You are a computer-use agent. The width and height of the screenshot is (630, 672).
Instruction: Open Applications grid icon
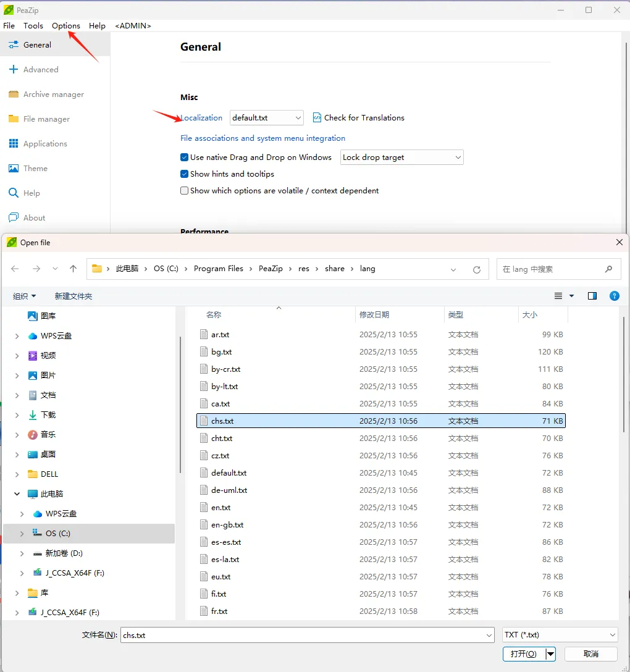[x=14, y=143]
